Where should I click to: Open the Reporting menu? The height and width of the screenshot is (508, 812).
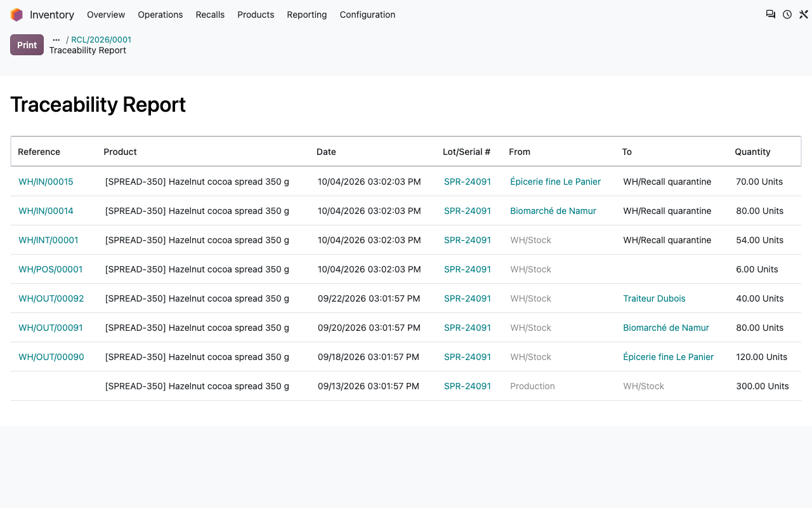[307, 15]
